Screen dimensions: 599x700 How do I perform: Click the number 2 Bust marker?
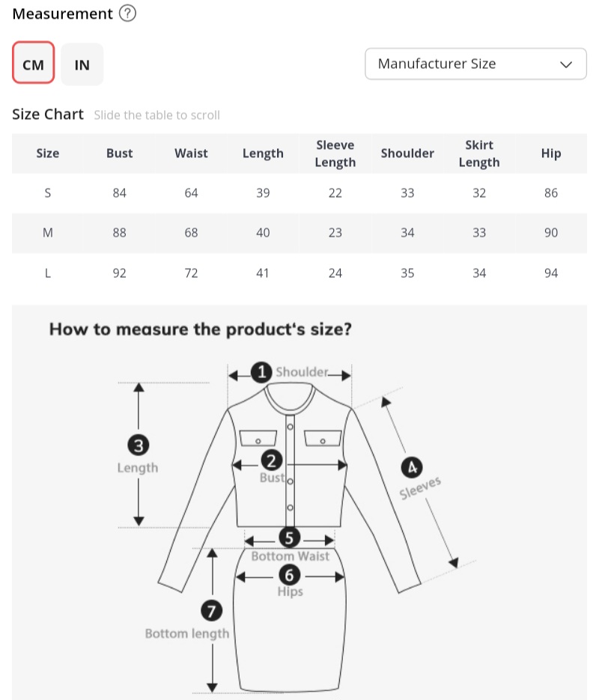272,461
